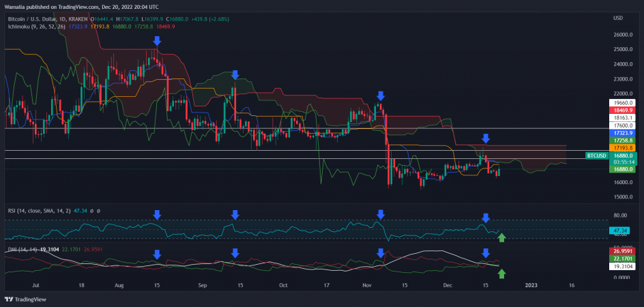Select the 'RSI (14, close, SMA, 14, 2)' legend

click(40, 210)
